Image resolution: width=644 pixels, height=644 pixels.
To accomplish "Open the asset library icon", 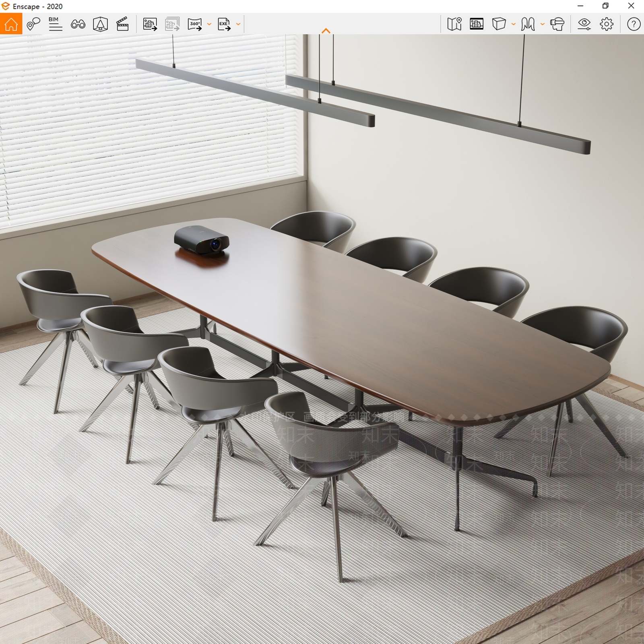I will pos(100,24).
